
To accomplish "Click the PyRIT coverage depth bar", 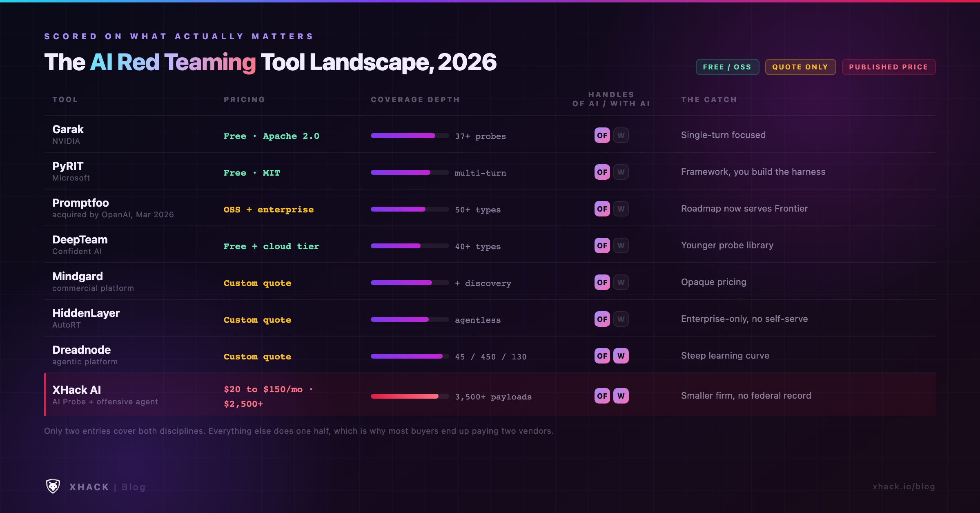I will (410, 172).
